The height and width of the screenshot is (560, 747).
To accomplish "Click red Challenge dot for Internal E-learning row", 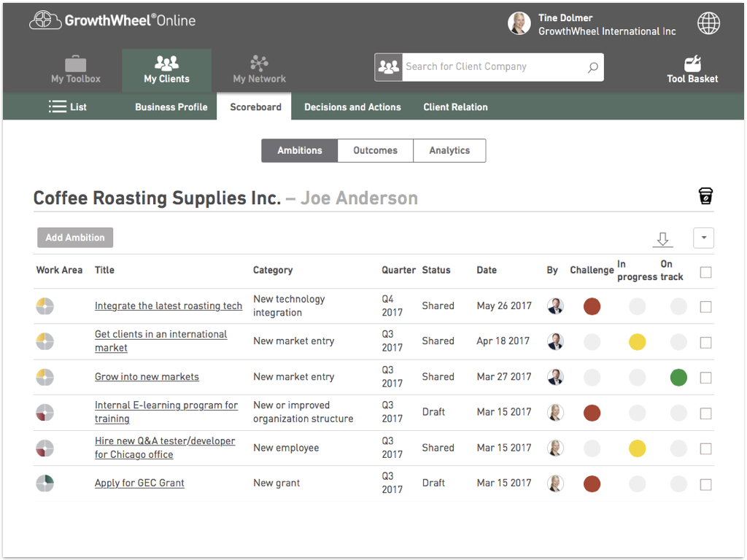I will click(x=592, y=413).
